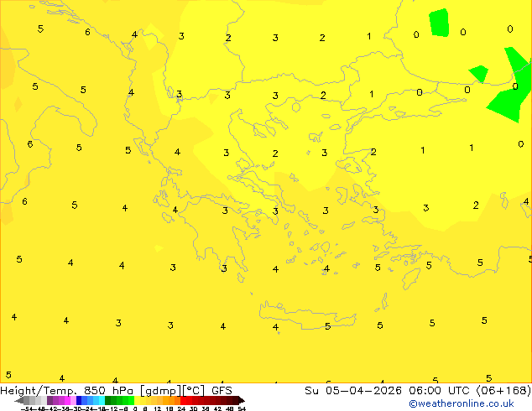
Task: Click the '12' label under the legend
Action: tap(157, 408)
